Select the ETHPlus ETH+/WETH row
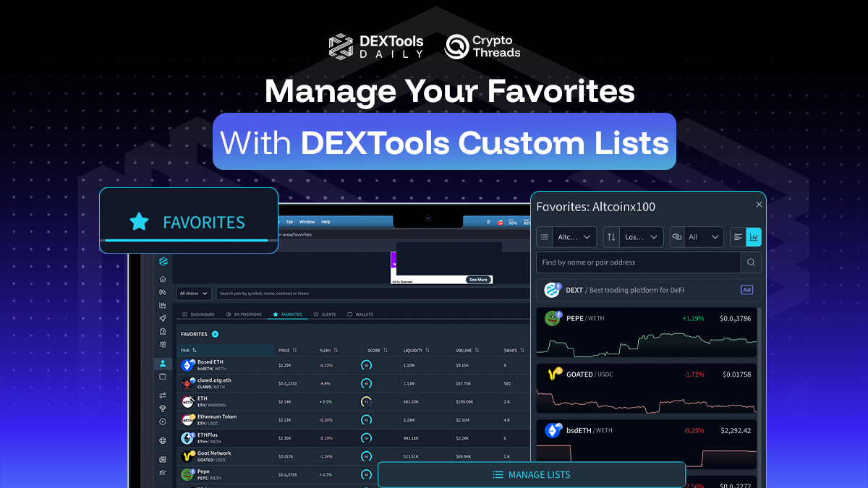 pyautogui.click(x=354, y=437)
